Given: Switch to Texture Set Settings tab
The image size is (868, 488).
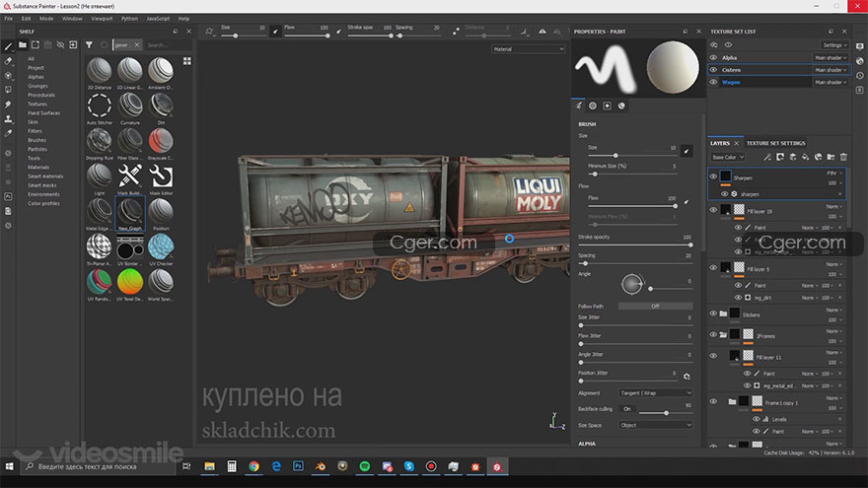Looking at the screenshot, I should (x=775, y=143).
